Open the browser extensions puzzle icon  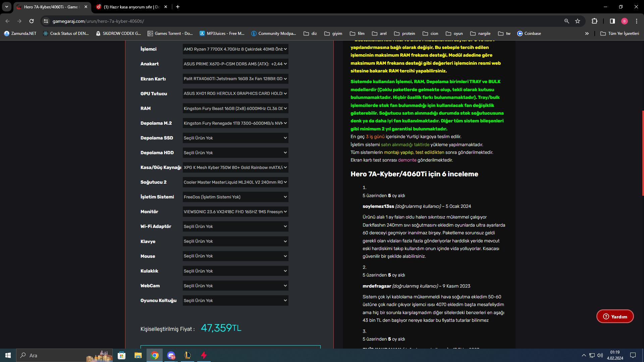click(x=594, y=21)
